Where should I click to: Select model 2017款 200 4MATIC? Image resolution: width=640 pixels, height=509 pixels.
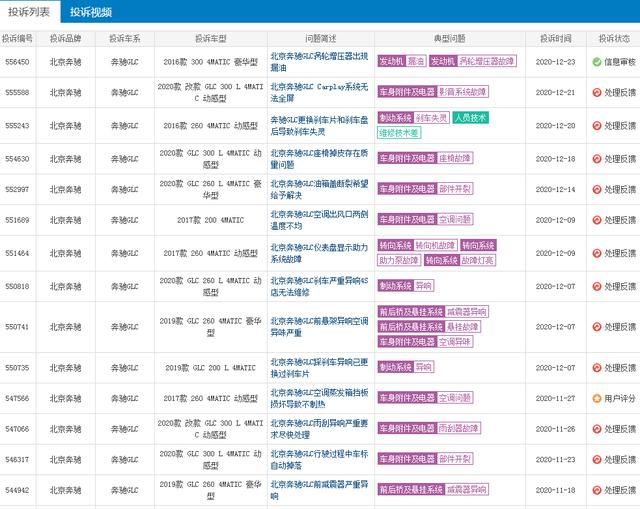pos(211,220)
